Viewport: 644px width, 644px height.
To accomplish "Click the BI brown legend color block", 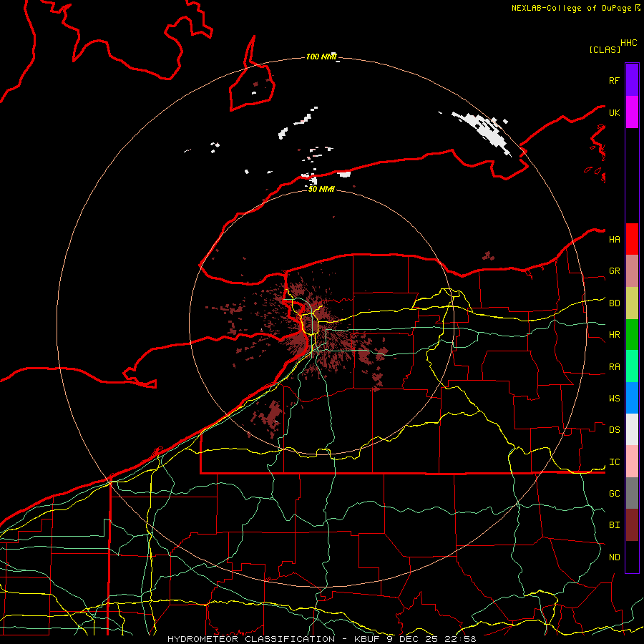I will pyautogui.click(x=632, y=525).
